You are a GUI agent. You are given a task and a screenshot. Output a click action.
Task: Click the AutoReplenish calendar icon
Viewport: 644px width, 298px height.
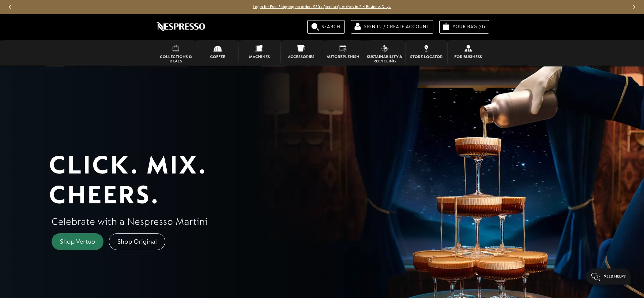(343, 48)
